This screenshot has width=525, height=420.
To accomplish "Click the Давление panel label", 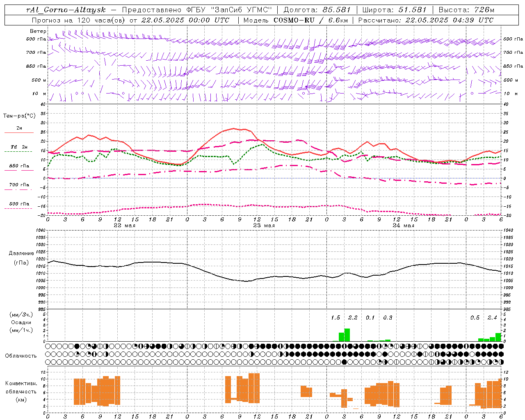I will [x=21, y=253].
